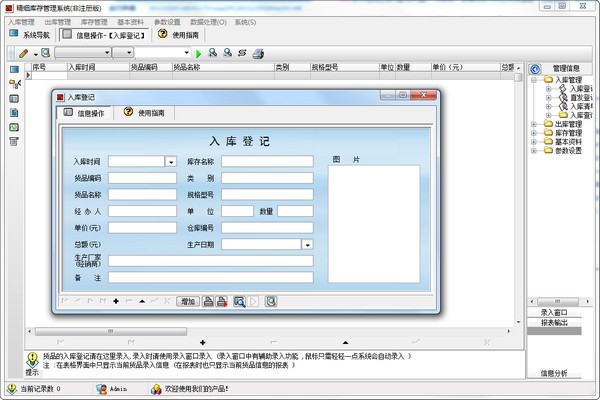Click the 报表输出 panel button
This screenshot has height=400, width=600.
click(554, 323)
